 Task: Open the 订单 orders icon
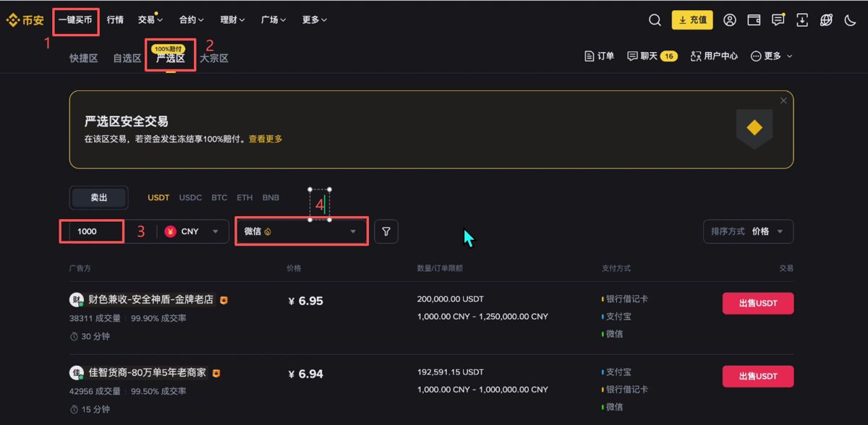pos(599,55)
